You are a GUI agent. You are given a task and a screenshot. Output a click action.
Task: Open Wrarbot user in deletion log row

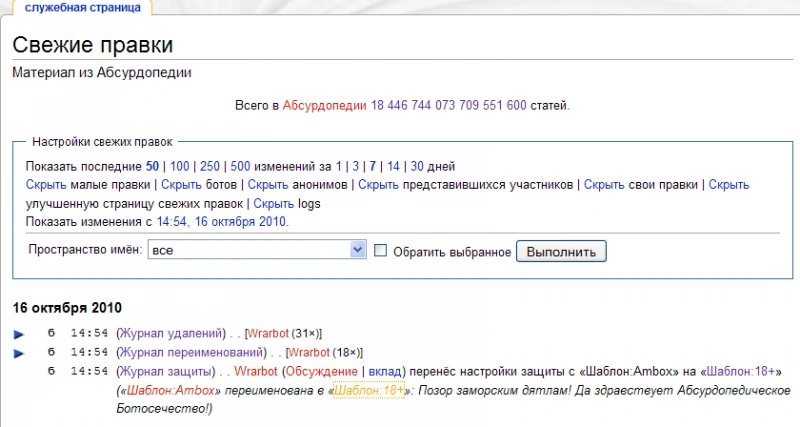(268, 333)
